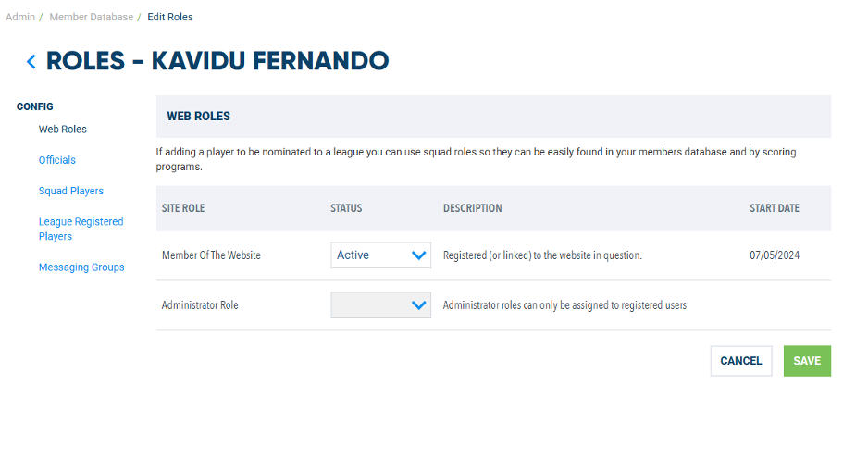The image size is (868, 472).
Task: Click the 07/05/2024 start date value
Action: point(775,255)
